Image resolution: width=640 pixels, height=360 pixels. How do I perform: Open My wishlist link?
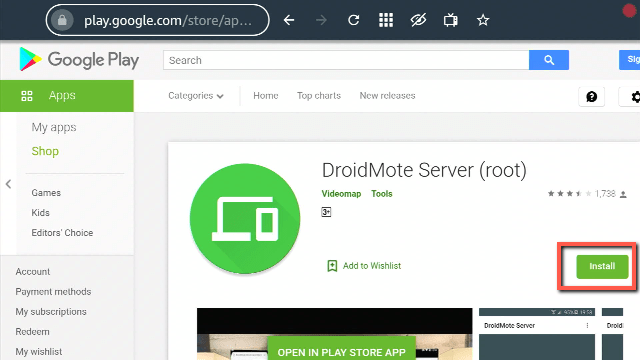[x=39, y=351]
